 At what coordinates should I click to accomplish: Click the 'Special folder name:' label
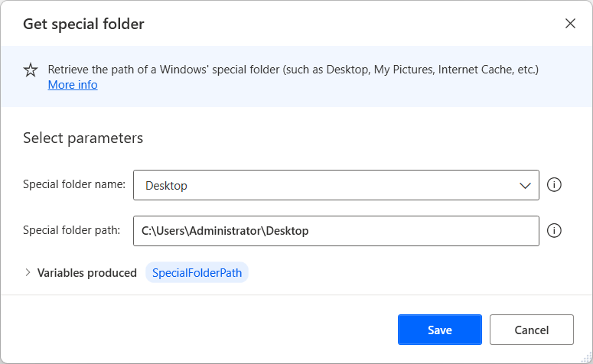[x=74, y=184]
